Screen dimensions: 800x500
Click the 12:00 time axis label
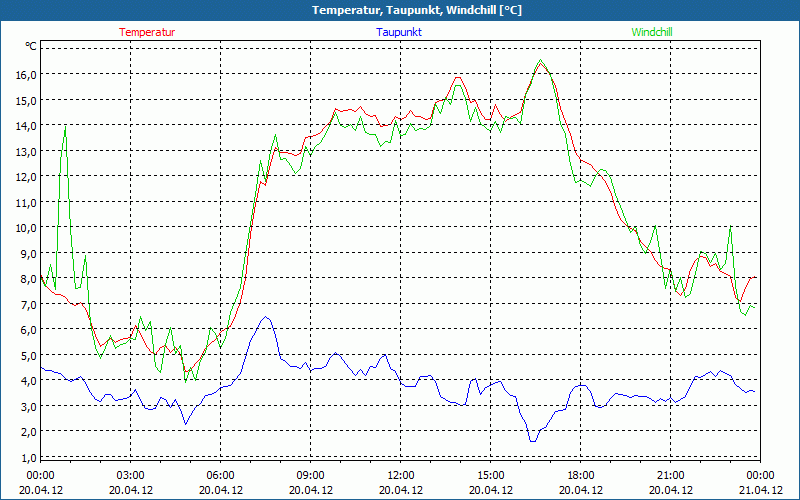point(401,476)
